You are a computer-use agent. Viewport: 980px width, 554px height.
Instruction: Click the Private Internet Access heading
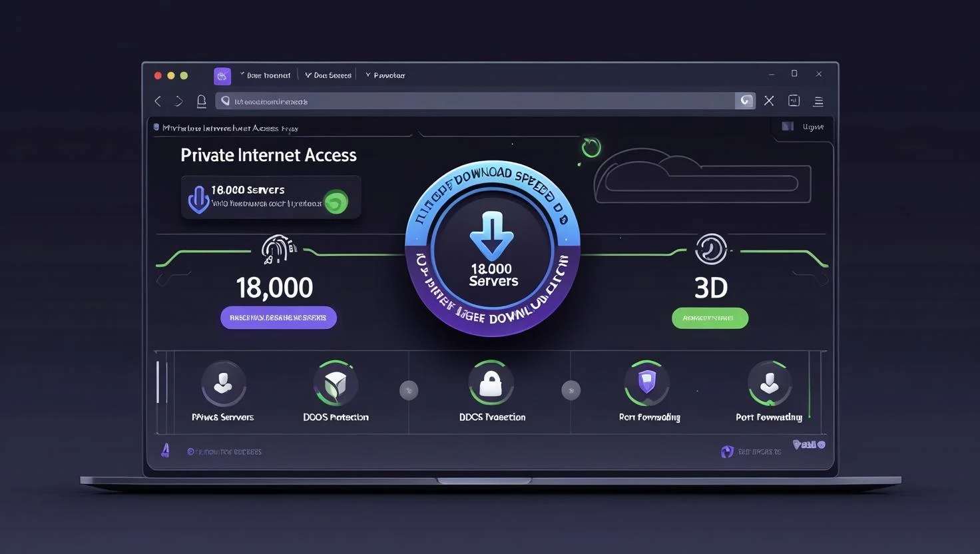pyautogui.click(x=268, y=155)
